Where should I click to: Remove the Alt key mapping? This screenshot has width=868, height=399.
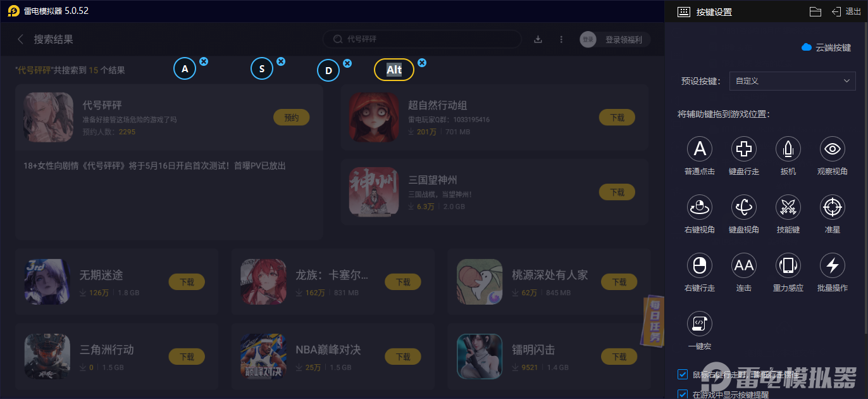[422, 62]
